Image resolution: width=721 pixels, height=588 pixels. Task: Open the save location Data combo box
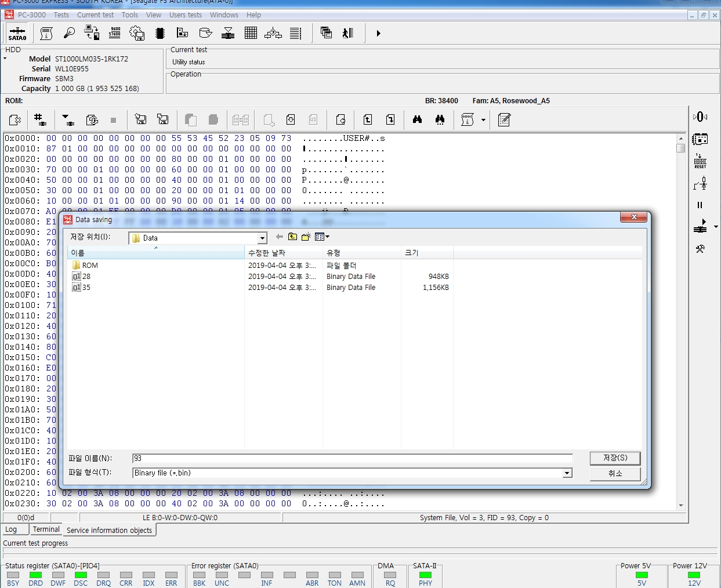[x=197, y=238]
